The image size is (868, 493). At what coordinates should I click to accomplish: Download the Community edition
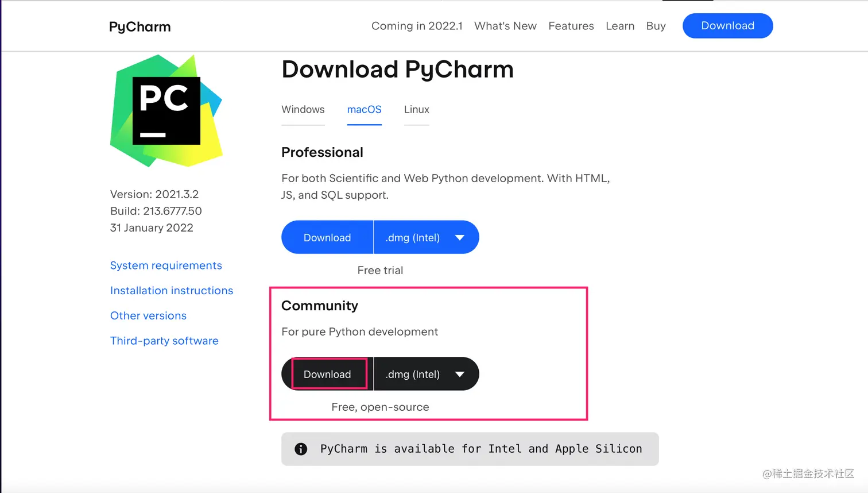pyautogui.click(x=327, y=374)
